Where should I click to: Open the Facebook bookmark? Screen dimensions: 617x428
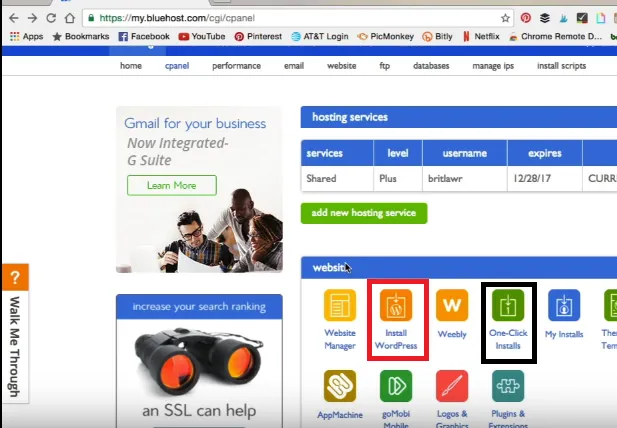coord(144,37)
